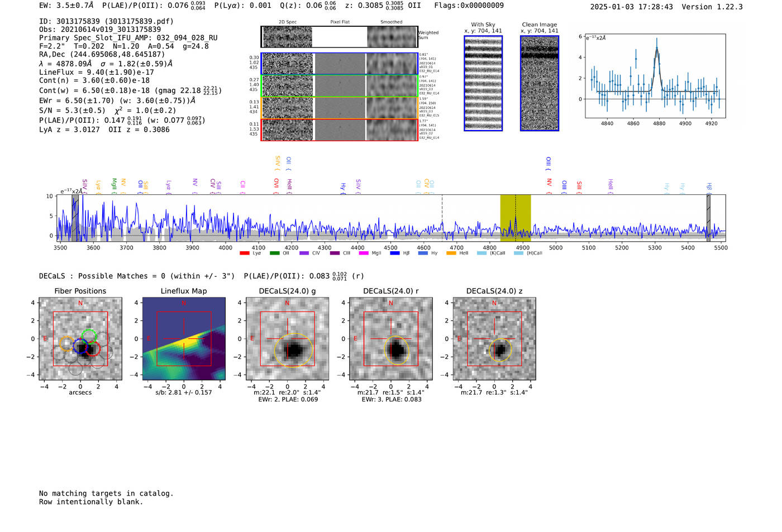Click the dashed vertical line near 4650
Viewport: 782px width, 532px height.
(x=442, y=218)
